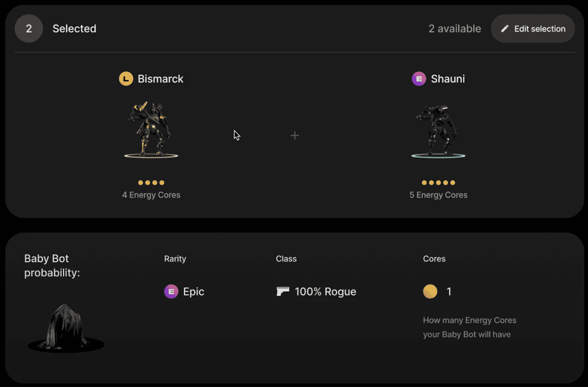Click the Rogue class gun icon
588x387 pixels.
(283, 291)
